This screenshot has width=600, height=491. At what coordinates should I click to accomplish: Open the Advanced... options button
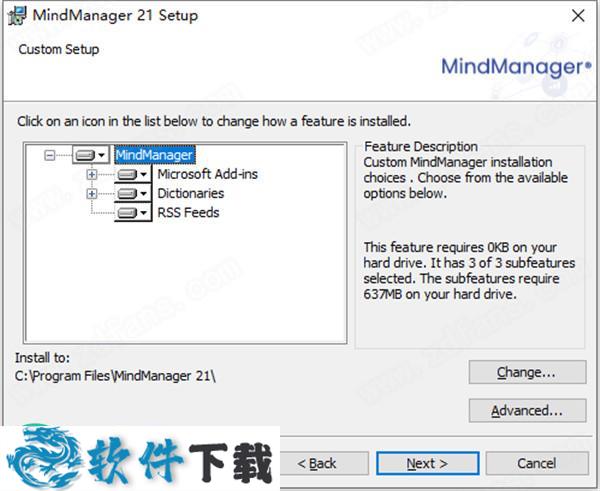point(527,410)
